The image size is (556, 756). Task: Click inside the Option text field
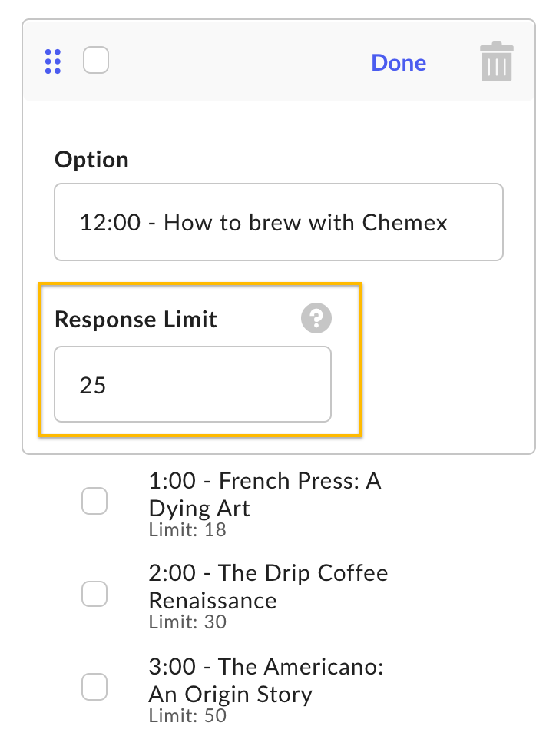click(x=278, y=222)
